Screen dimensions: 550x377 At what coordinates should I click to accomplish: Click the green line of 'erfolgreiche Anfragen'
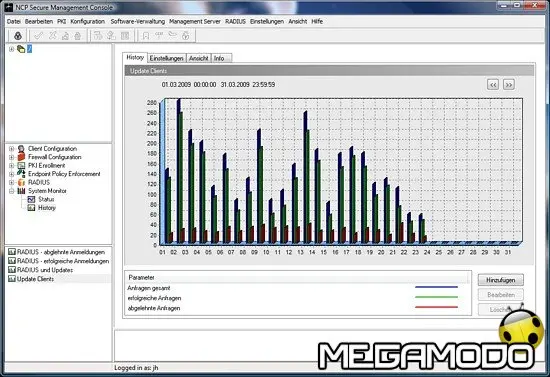[436, 297]
